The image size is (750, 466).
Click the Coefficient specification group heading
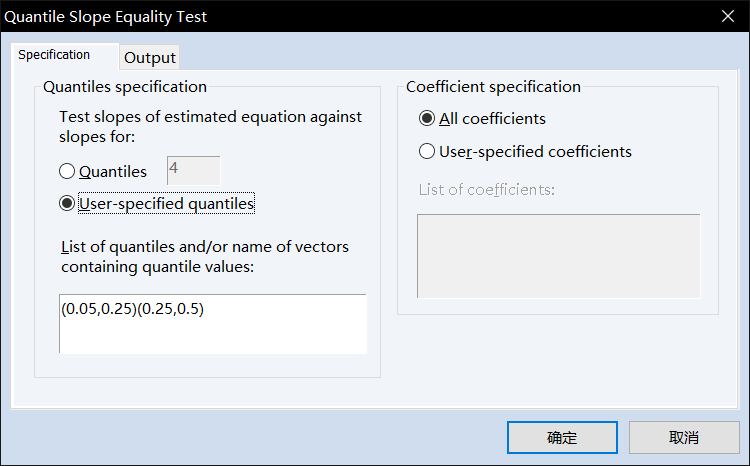click(493, 87)
